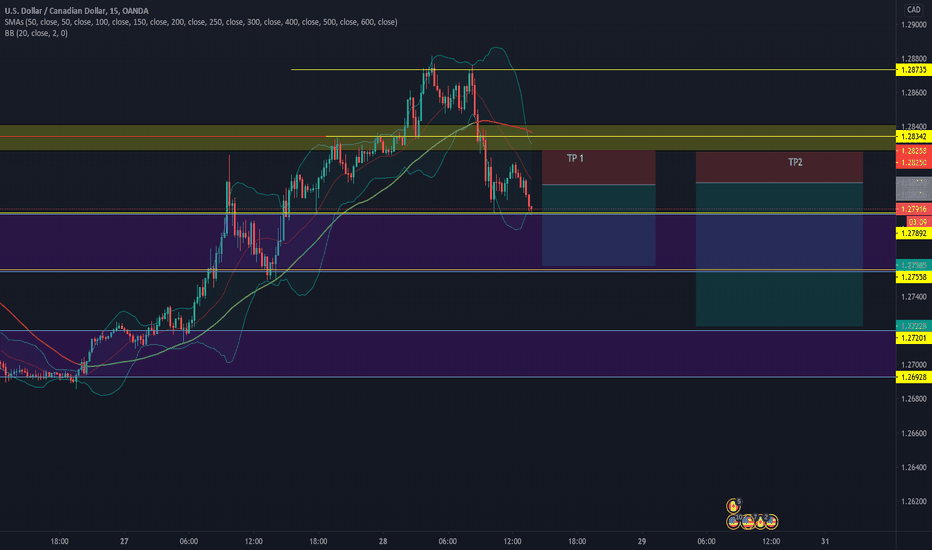932x550 pixels.
Task: Click the date label 29 on time axis
Action: click(642, 541)
